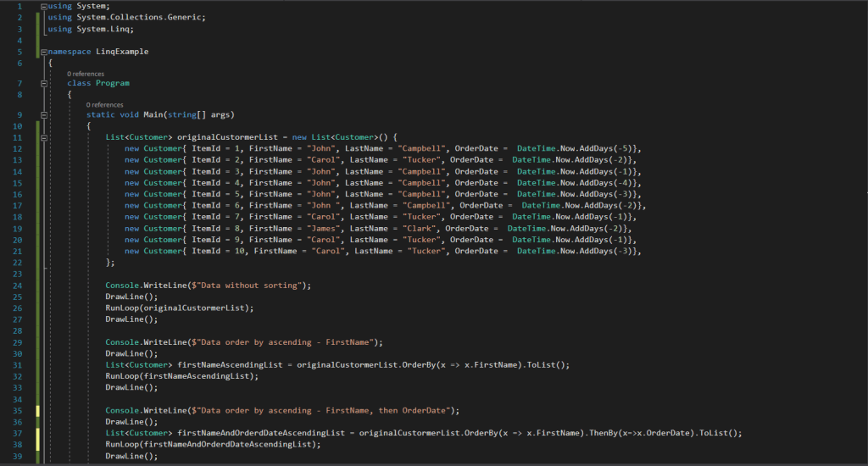Collapse the Main method block
The height and width of the screenshot is (466, 868).
point(44,114)
